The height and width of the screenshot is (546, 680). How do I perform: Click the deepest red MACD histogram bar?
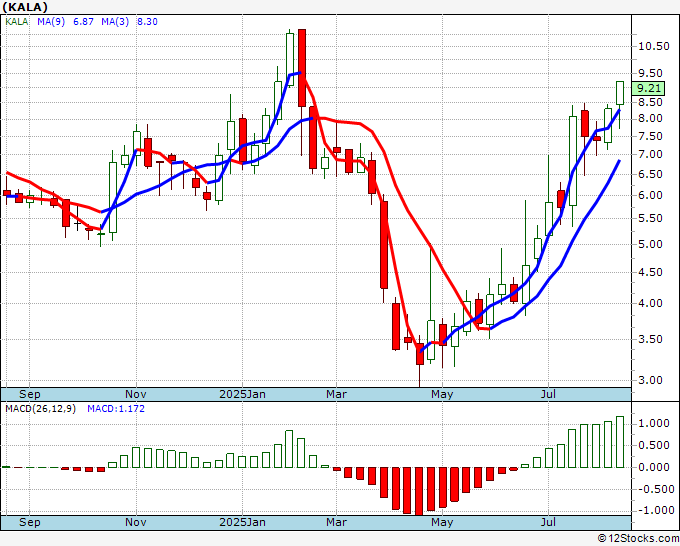[419, 491]
